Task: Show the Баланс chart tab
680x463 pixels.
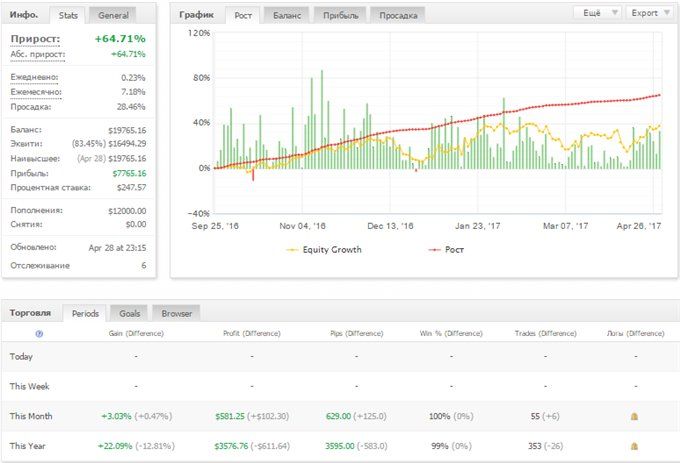Action: pos(289,15)
